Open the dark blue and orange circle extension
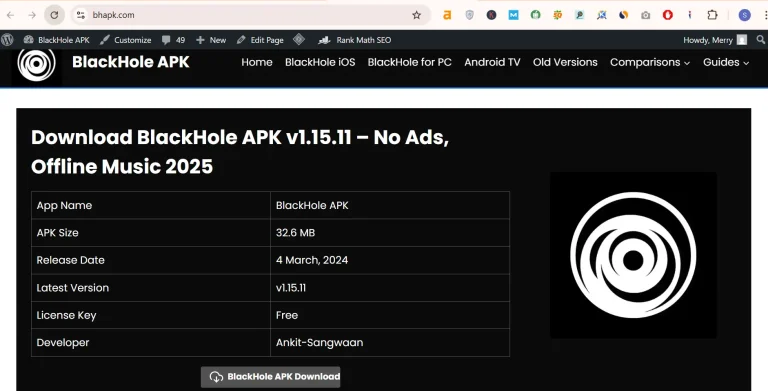The width and height of the screenshot is (768, 391). click(x=624, y=15)
